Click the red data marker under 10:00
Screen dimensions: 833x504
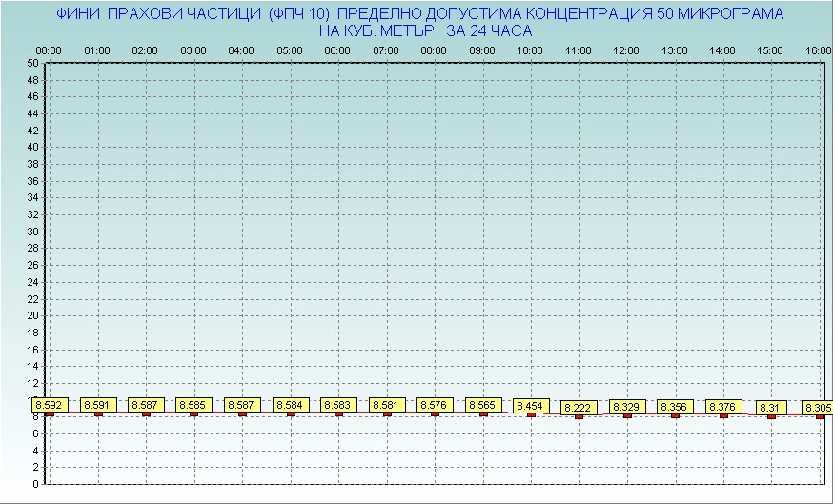click(x=531, y=414)
